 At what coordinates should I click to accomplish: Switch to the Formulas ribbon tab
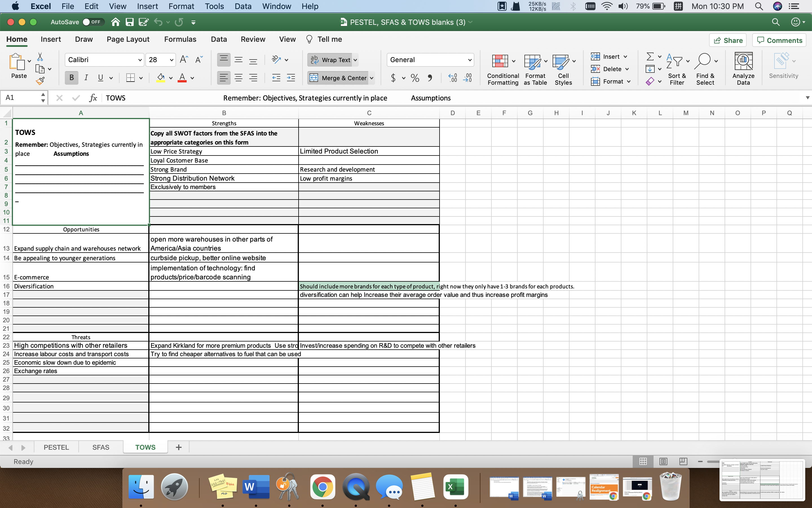point(180,39)
